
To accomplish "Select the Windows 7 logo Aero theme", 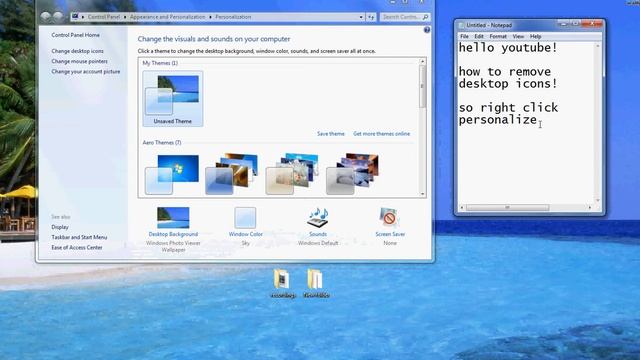I will click(172, 174).
